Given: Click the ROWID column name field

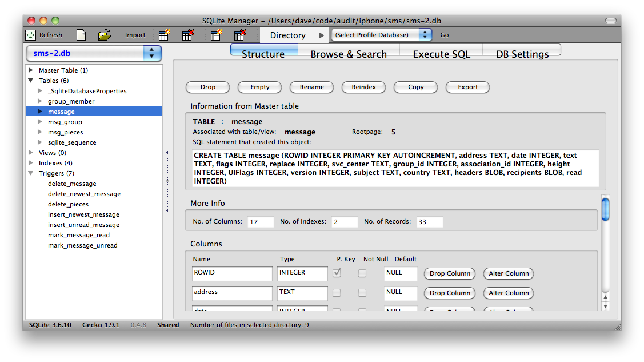Looking at the screenshot, I should tap(232, 273).
